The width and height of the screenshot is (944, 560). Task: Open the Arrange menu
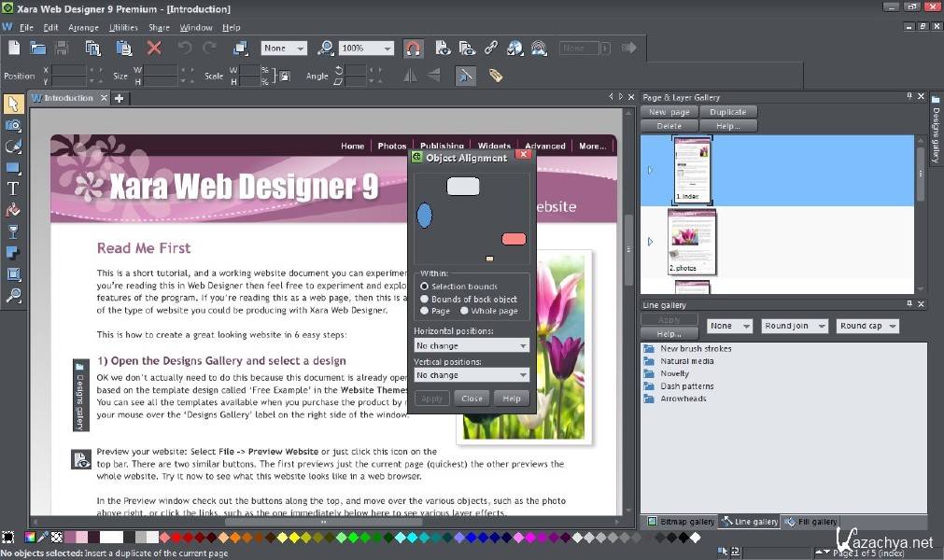point(83,27)
